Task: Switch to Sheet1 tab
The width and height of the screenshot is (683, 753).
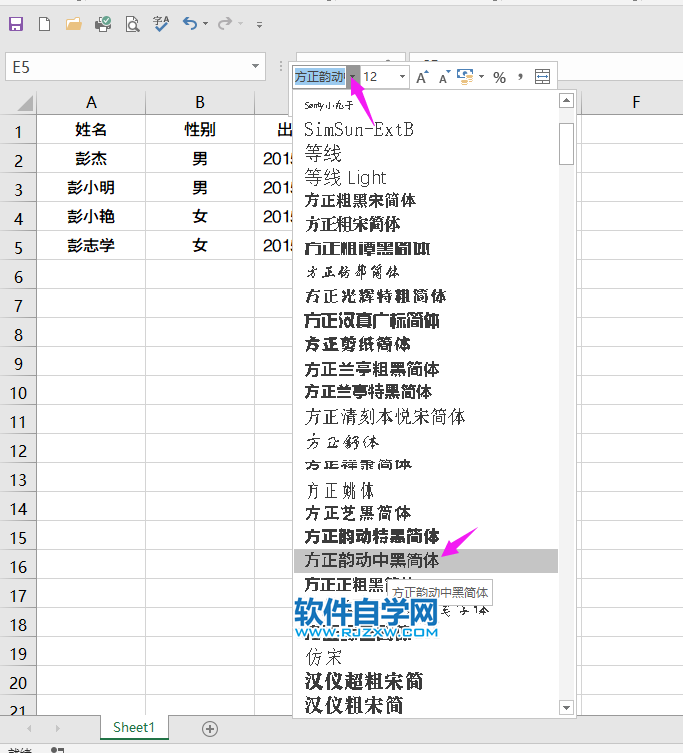Action: (134, 728)
